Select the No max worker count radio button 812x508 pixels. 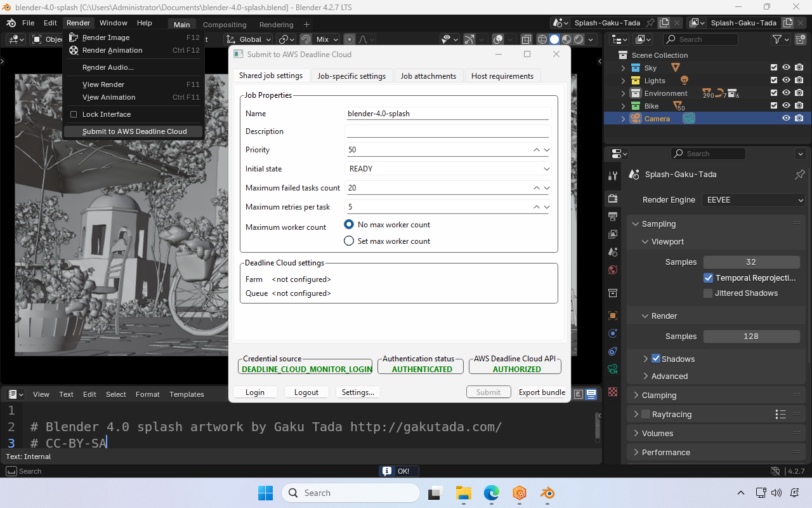pyautogui.click(x=348, y=224)
